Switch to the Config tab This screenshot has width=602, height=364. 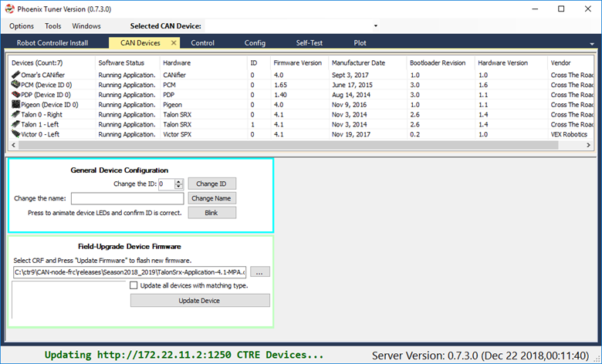point(255,43)
